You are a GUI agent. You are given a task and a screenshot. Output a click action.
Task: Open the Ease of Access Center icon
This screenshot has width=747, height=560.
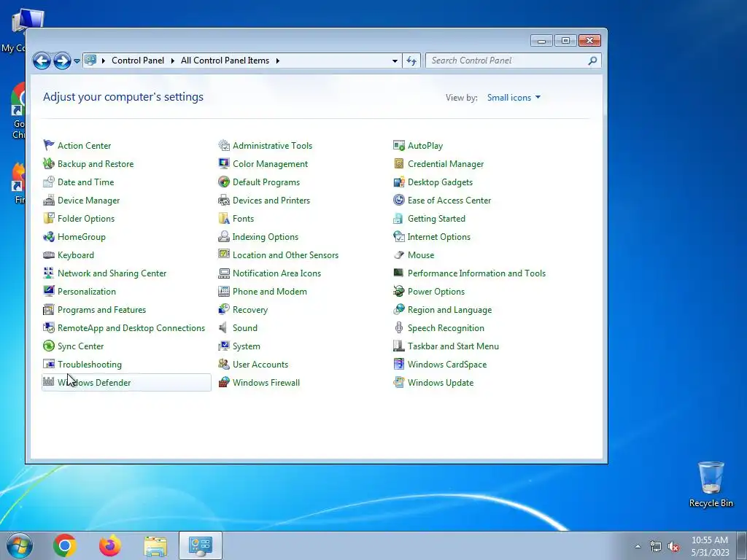tap(399, 200)
